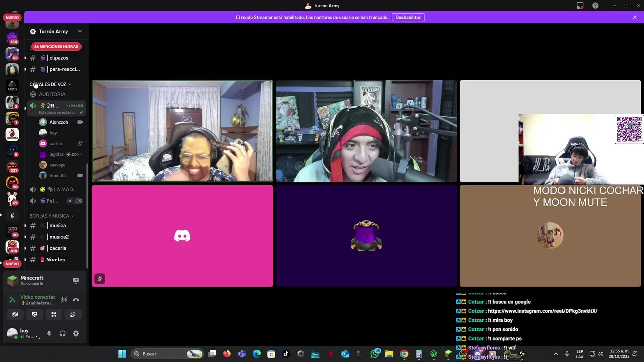Focus the laughing man's video tile

[x=182, y=131]
